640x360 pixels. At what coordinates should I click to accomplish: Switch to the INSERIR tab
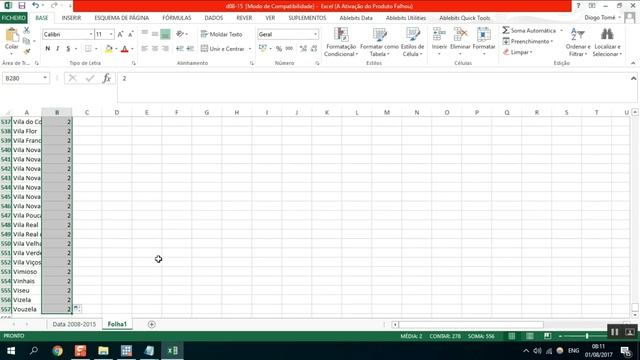pos(71,18)
